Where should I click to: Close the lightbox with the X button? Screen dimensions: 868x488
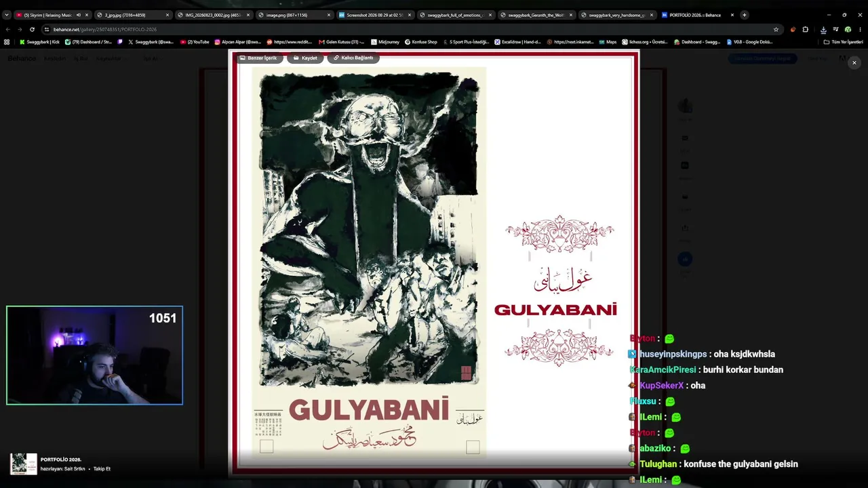[854, 62]
